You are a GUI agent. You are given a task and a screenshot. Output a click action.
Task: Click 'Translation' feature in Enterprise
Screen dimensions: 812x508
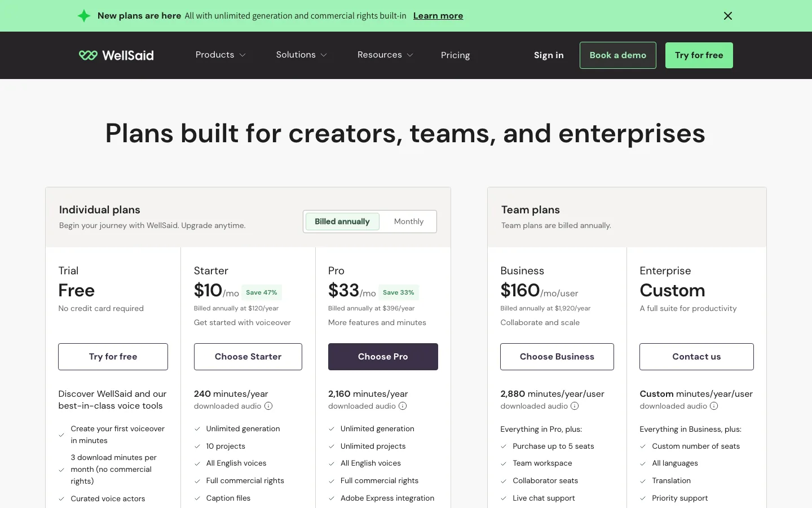click(671, 480)
